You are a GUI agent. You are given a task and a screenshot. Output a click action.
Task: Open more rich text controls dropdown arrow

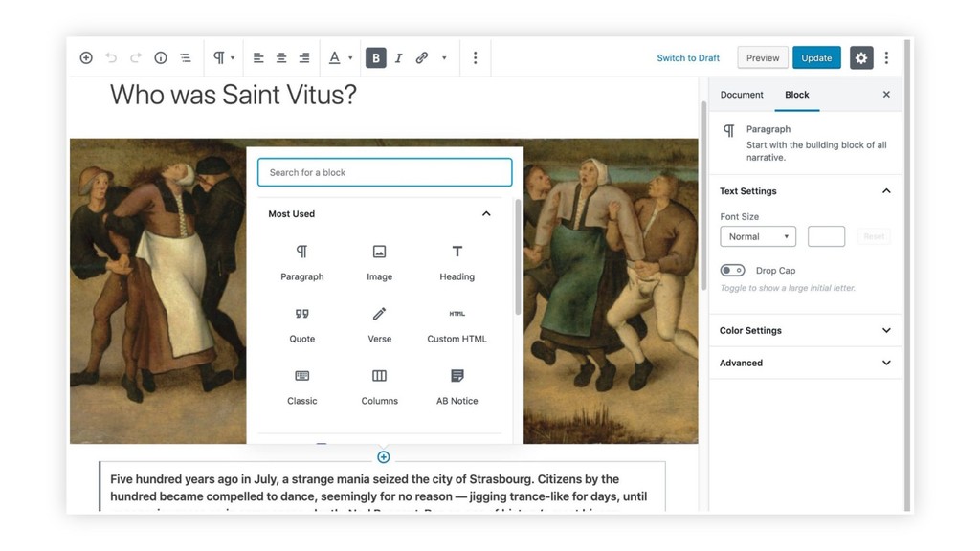(444, 57)
